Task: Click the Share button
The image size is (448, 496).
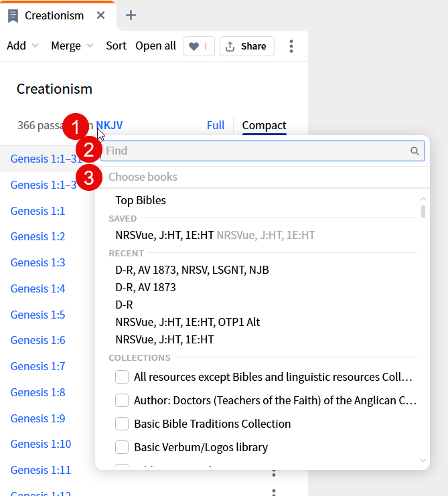Action: (247, 46)
